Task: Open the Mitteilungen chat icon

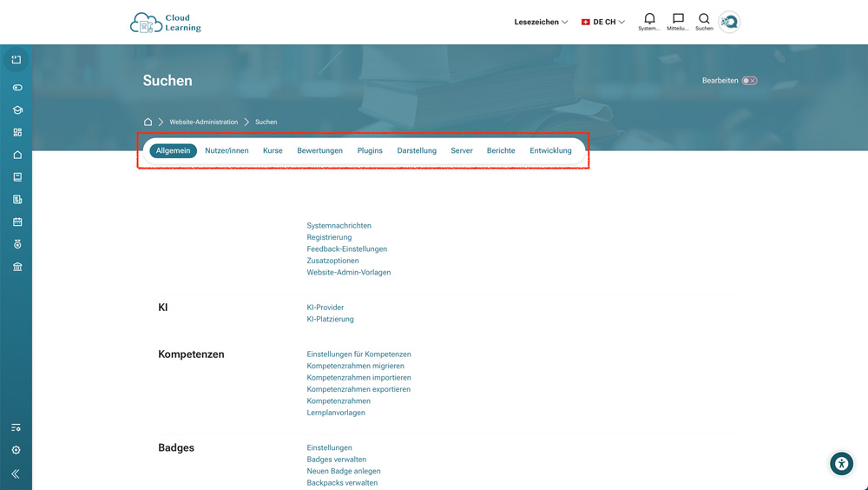Action: click(x=678, y=19)
